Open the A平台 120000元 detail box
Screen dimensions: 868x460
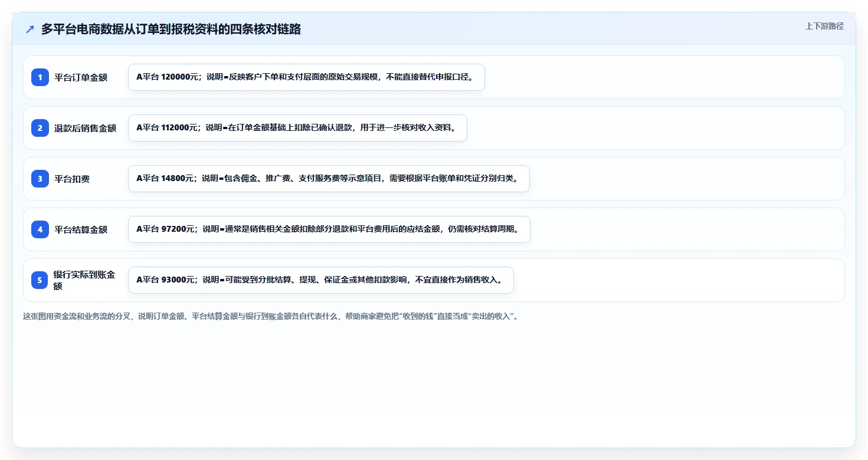coord(306,77)
